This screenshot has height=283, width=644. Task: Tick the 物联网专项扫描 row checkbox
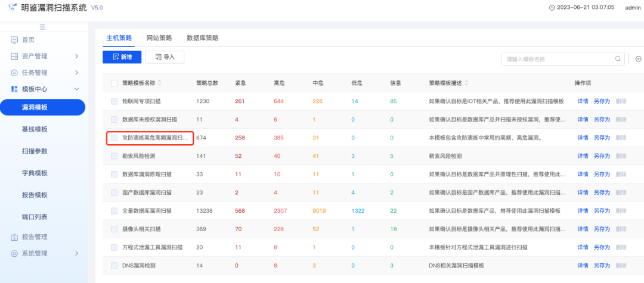(114, 101)
